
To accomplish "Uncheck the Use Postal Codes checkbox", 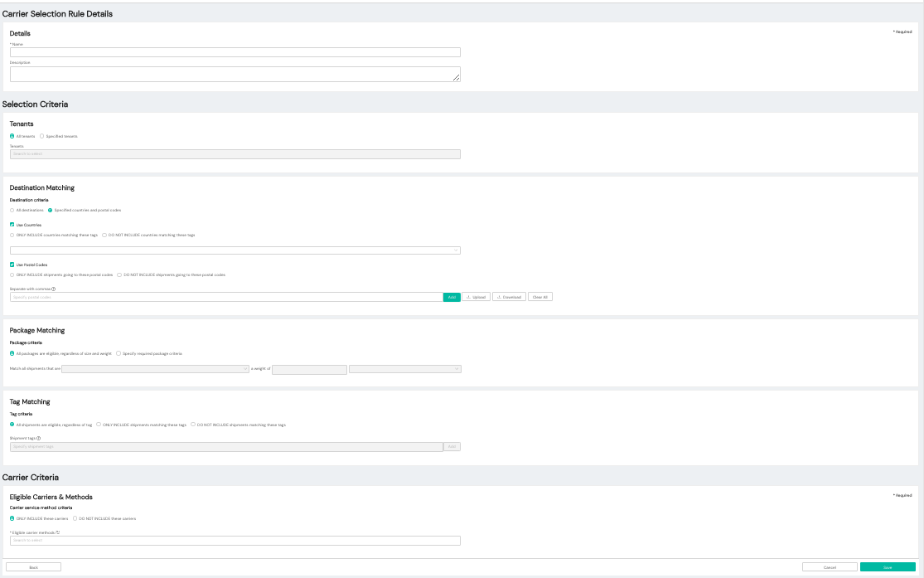I will pyautogui.click(x=12, y=265).
